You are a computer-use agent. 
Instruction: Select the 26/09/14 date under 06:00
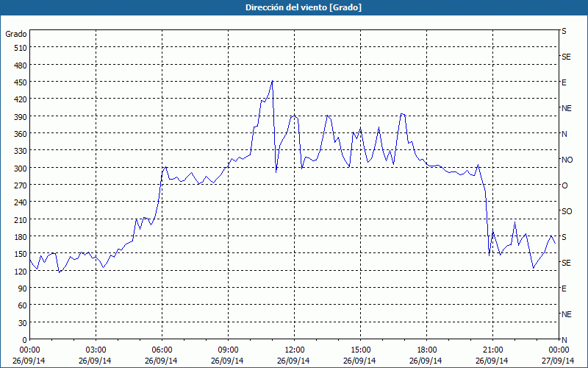pos(161,361)
